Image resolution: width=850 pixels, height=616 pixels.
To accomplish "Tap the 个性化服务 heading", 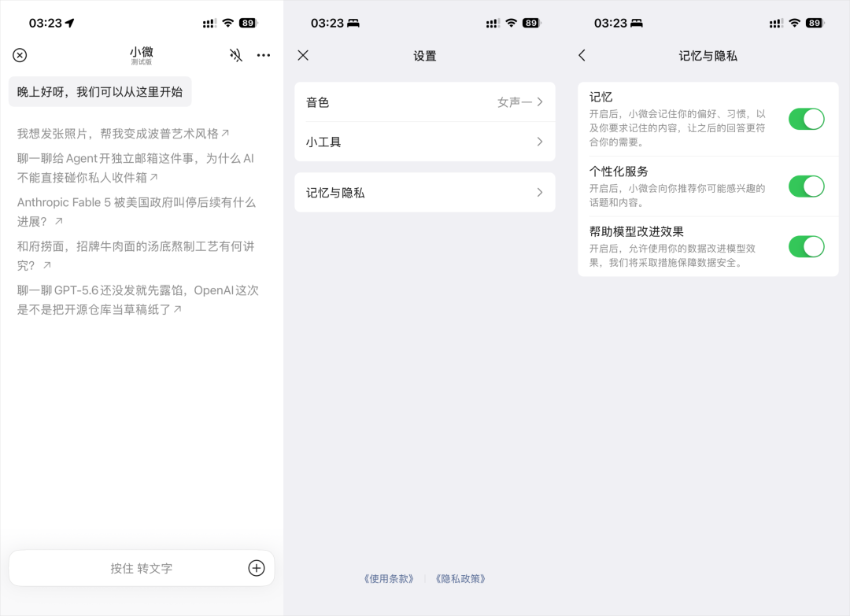I will (619, 172).
